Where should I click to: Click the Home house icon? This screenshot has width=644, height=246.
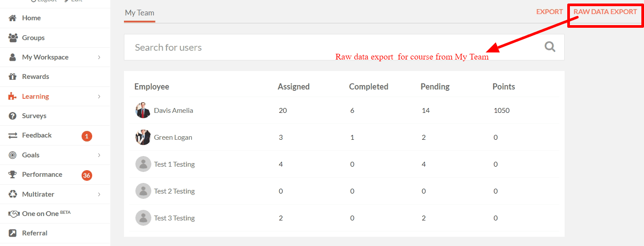pos(13,18)
